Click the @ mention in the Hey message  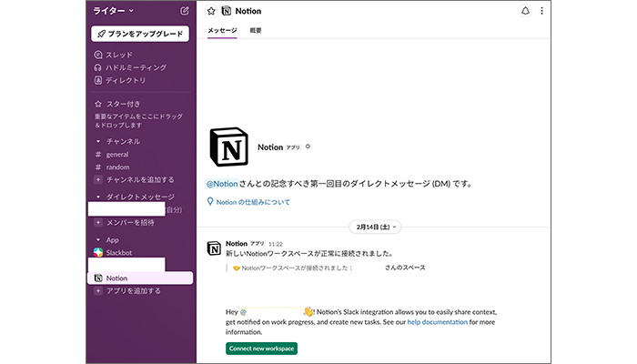click(x=270, y=312)
